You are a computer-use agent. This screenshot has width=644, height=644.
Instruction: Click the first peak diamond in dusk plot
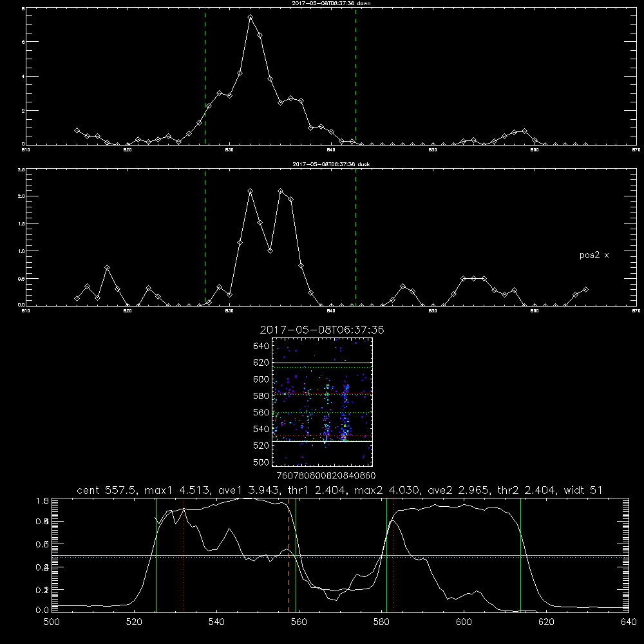click(x=250, y=191)
